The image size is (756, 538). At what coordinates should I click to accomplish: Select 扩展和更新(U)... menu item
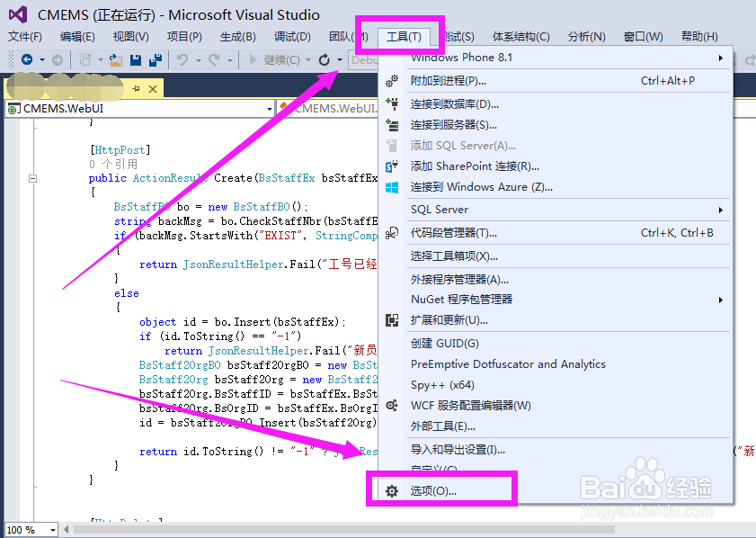click(556, 320)
